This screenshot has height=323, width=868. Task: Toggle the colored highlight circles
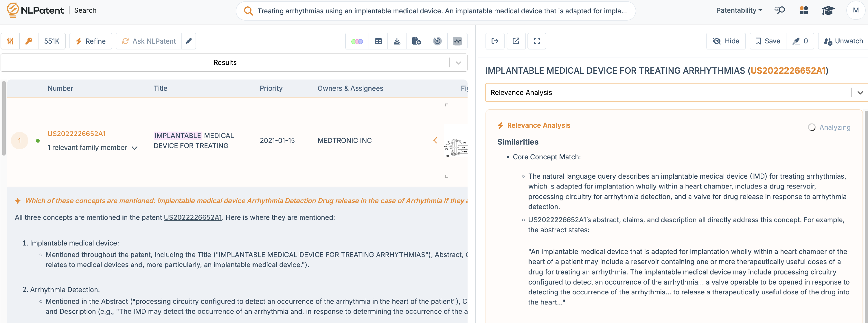click(x=357, y=41)
